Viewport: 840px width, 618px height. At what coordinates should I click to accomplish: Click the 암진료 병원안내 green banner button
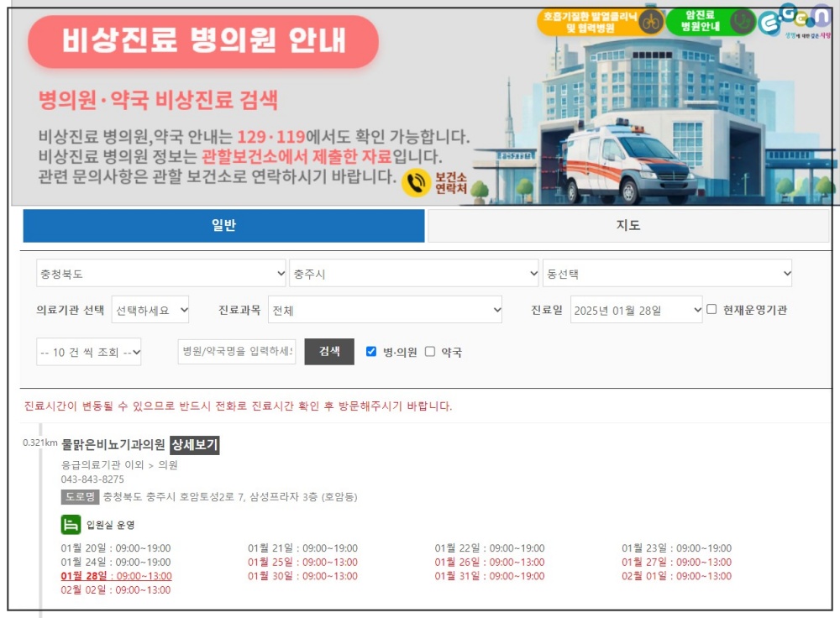tap(710, 21)
